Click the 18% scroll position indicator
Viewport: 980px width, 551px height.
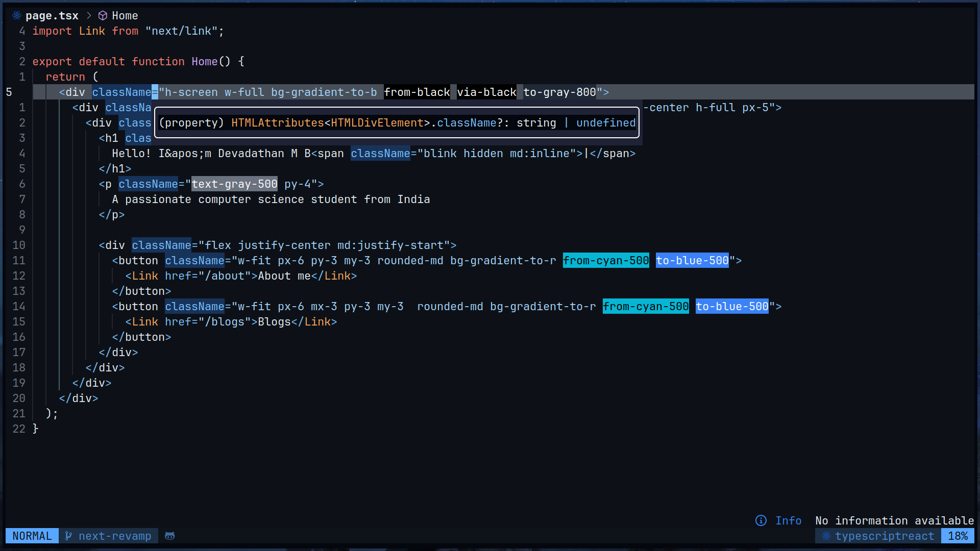pos(958,536)
